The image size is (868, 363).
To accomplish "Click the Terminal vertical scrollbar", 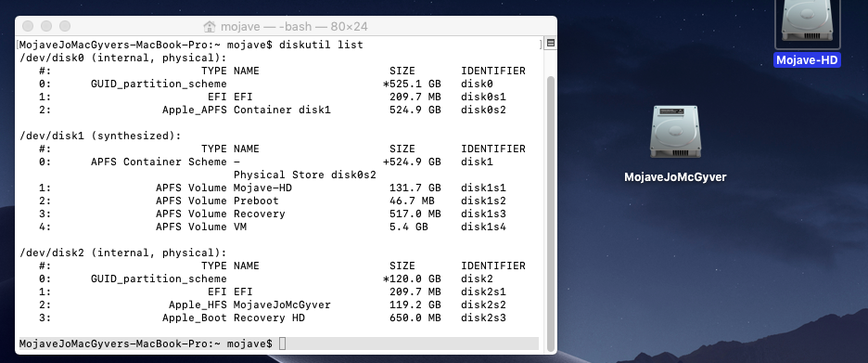I will (550, 214).
